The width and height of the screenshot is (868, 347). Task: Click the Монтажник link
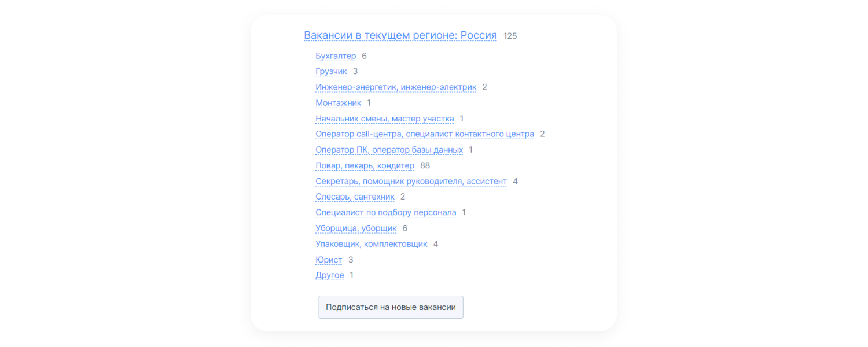[x=338, y=103]
